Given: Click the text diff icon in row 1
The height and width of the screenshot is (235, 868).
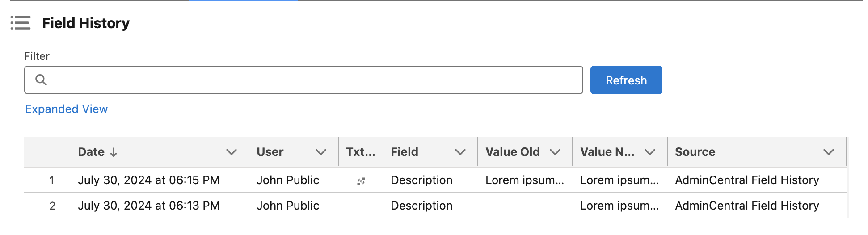Looking at the screenshot, I should coord(361,181).
